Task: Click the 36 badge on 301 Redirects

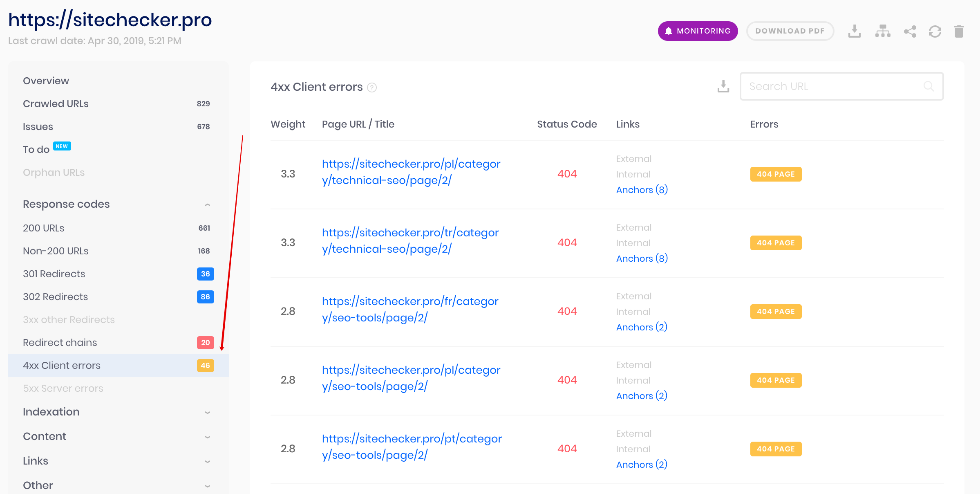Action: click(205, 274)
